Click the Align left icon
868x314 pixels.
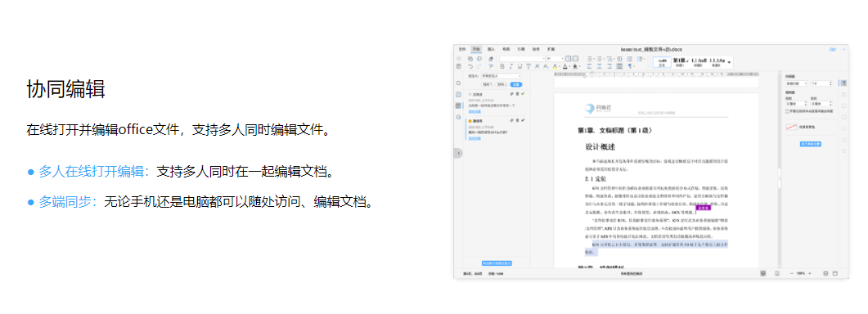click(x=590, y=66)
